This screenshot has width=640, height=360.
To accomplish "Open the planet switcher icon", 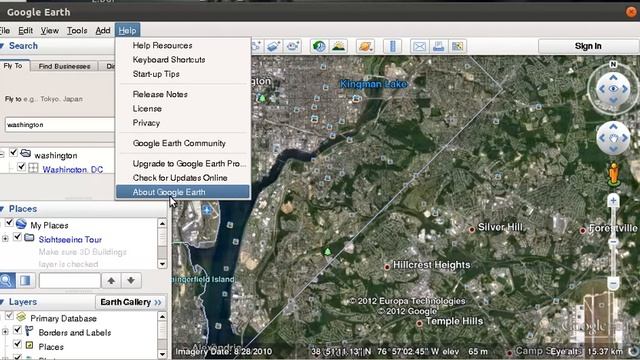I will (365, 46).
